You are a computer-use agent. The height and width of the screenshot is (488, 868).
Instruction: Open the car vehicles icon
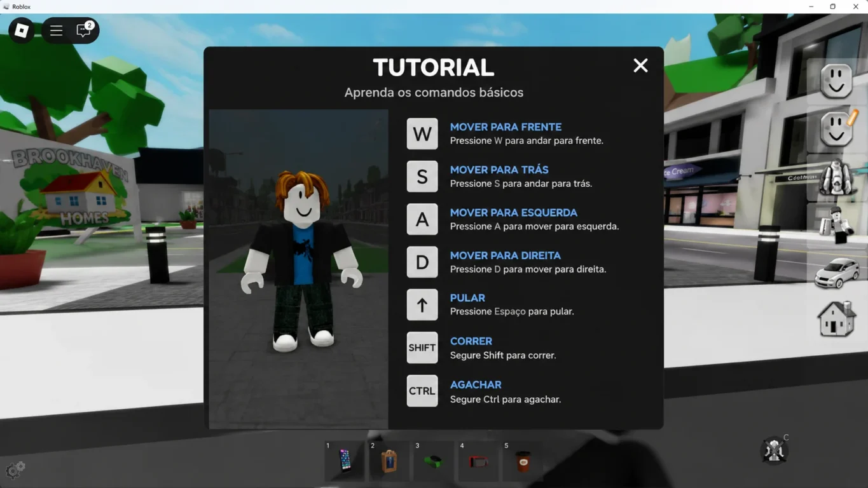point(837,273)
